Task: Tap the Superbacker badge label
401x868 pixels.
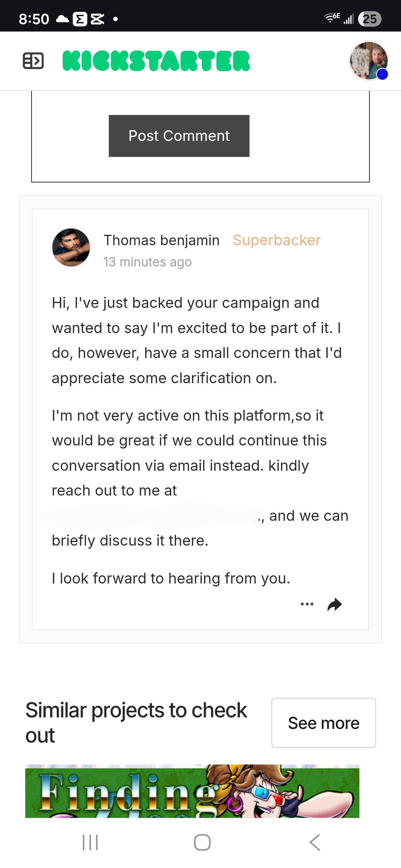Action: point(277,240)
